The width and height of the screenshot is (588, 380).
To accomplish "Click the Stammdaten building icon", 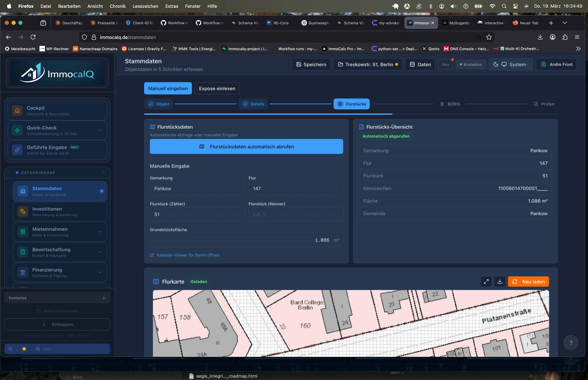I will [x=23, y=191].
